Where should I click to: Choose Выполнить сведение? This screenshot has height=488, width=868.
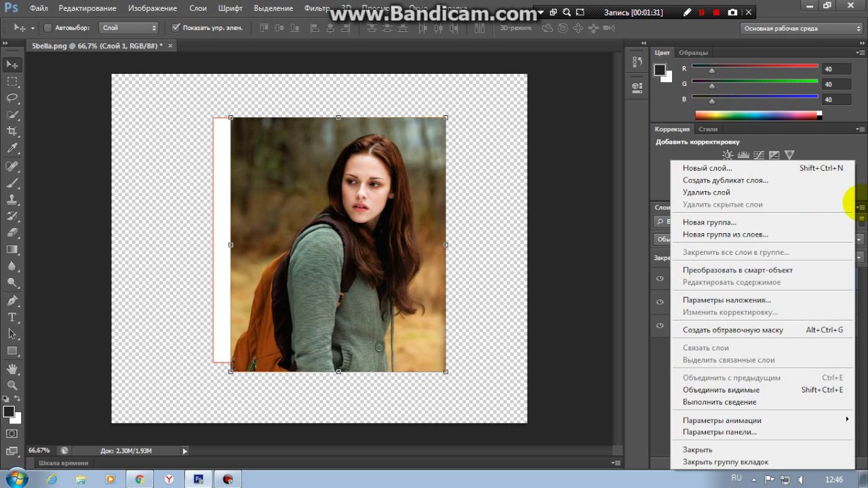click(763, 402)
